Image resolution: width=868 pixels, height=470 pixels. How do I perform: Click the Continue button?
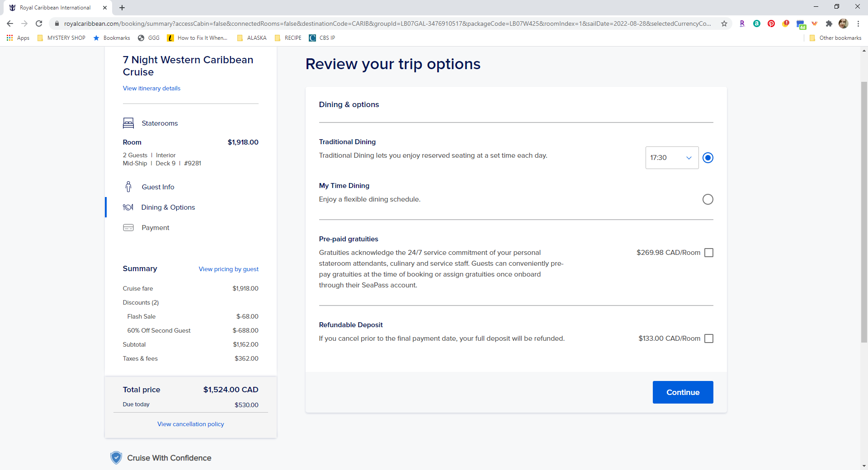[x=683, y=392]
